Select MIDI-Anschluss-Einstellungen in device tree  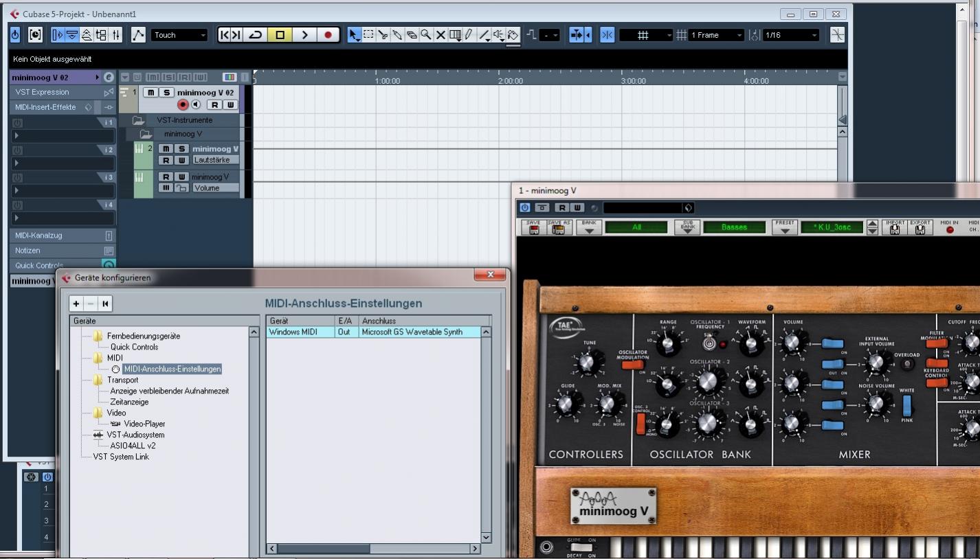[172, 369]
